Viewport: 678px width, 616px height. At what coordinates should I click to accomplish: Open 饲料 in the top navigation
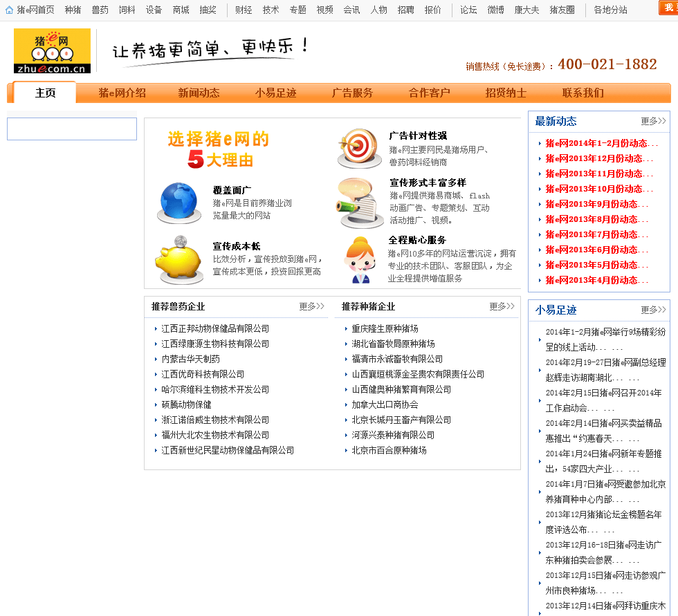click(x=127, y=10)
